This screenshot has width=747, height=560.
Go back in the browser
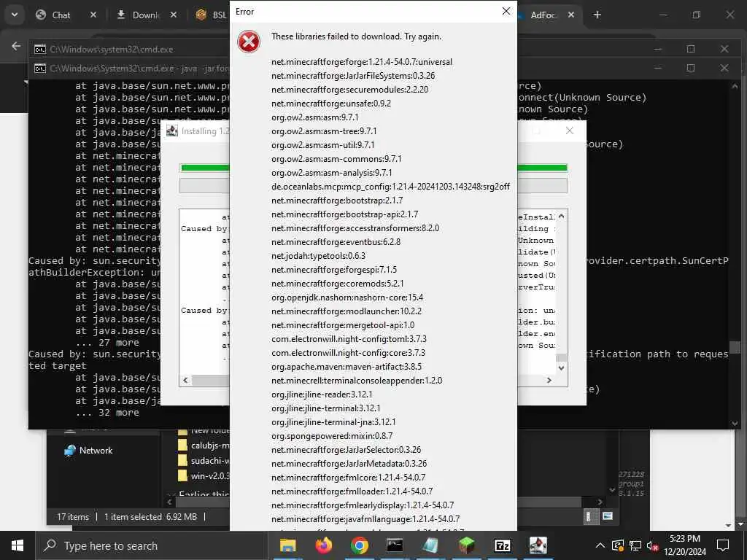click(x=16, y=46)
